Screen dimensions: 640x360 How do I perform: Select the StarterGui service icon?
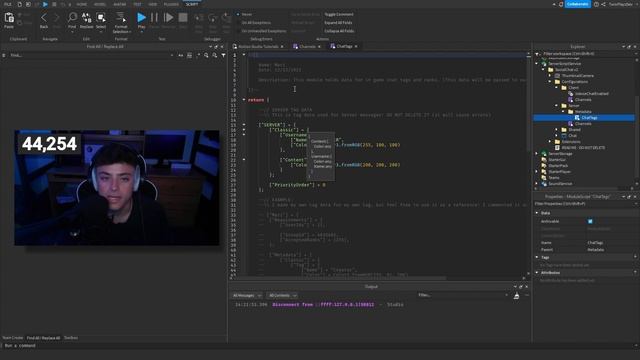pos(544,160)
